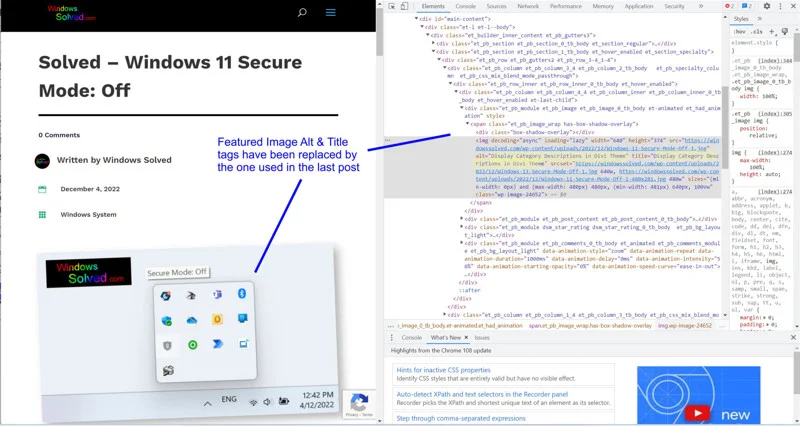
Task: Expand the et_pb_post_content module node
Action: tap(462, 219)
